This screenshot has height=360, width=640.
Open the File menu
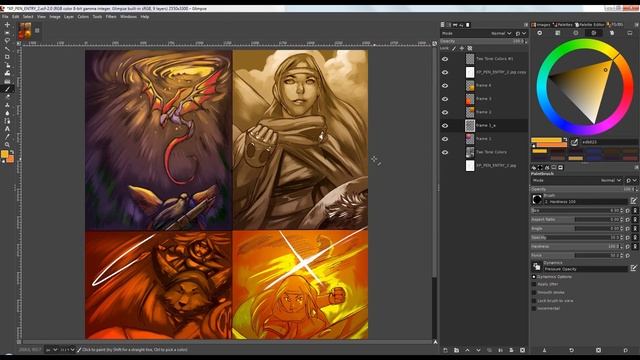tap(5, 17)
